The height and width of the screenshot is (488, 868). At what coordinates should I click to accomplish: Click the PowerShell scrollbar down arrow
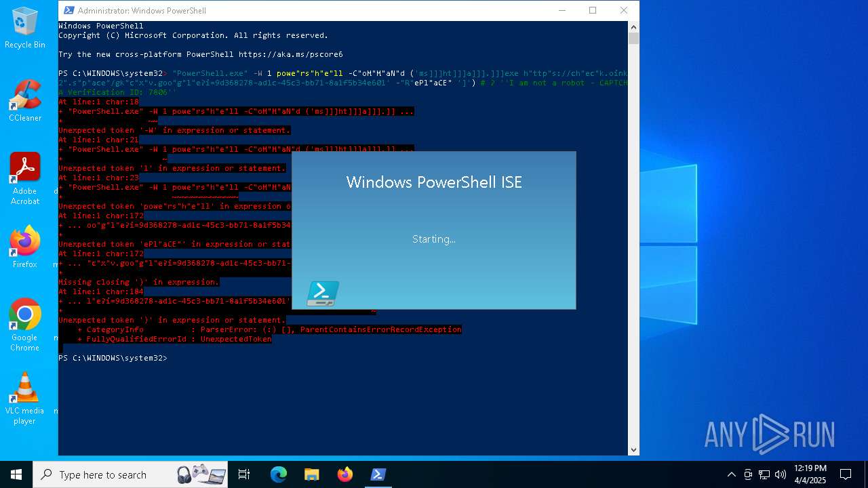click(633, 449)
